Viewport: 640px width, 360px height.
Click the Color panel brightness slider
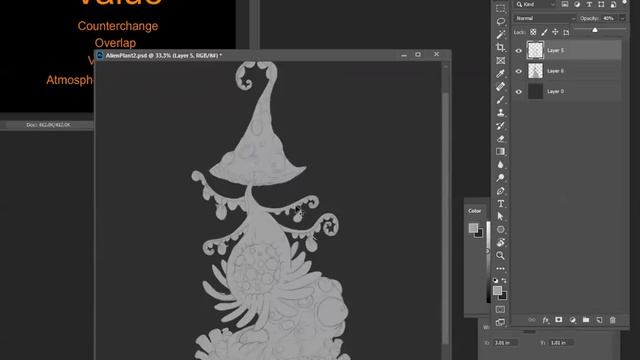pyautogui.click(x=488, y=261)
